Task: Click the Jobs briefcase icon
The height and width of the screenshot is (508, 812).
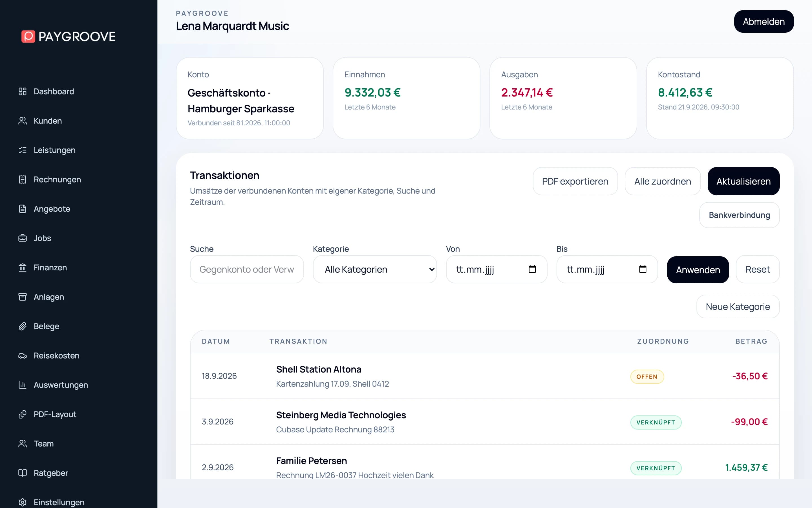Action: tap(23, 238)
